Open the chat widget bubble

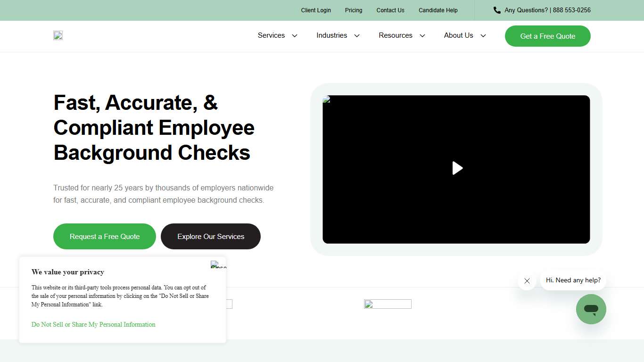(x=591, y=309)
